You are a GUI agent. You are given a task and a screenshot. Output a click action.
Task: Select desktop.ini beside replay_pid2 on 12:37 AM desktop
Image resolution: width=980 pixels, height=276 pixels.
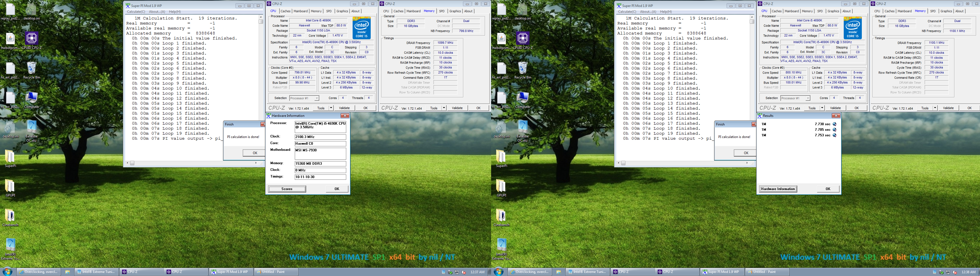(x=32, y=11)
